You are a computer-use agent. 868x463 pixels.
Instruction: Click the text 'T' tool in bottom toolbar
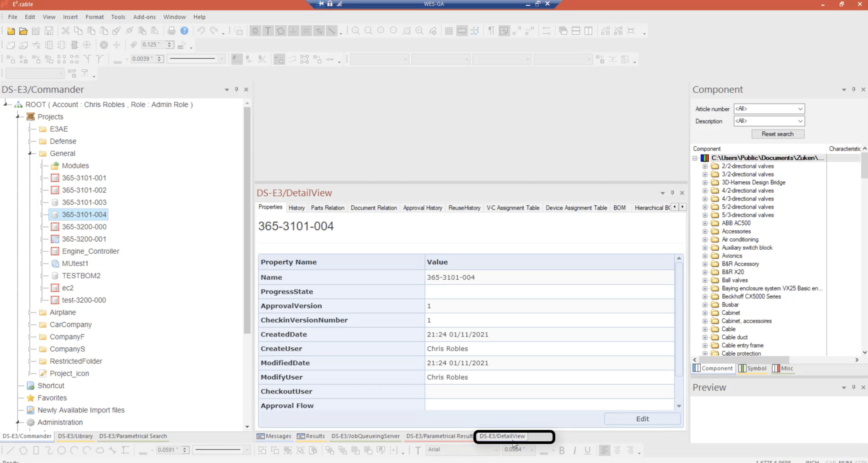418,451
